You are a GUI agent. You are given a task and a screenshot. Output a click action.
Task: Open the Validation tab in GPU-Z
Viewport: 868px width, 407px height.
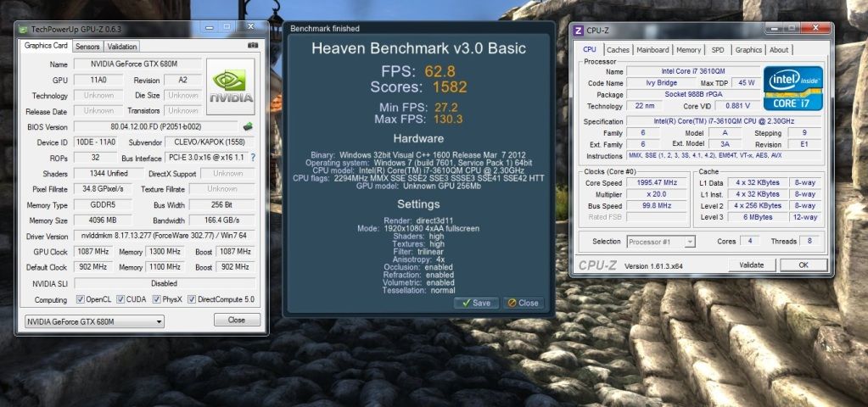pos(122,47)
